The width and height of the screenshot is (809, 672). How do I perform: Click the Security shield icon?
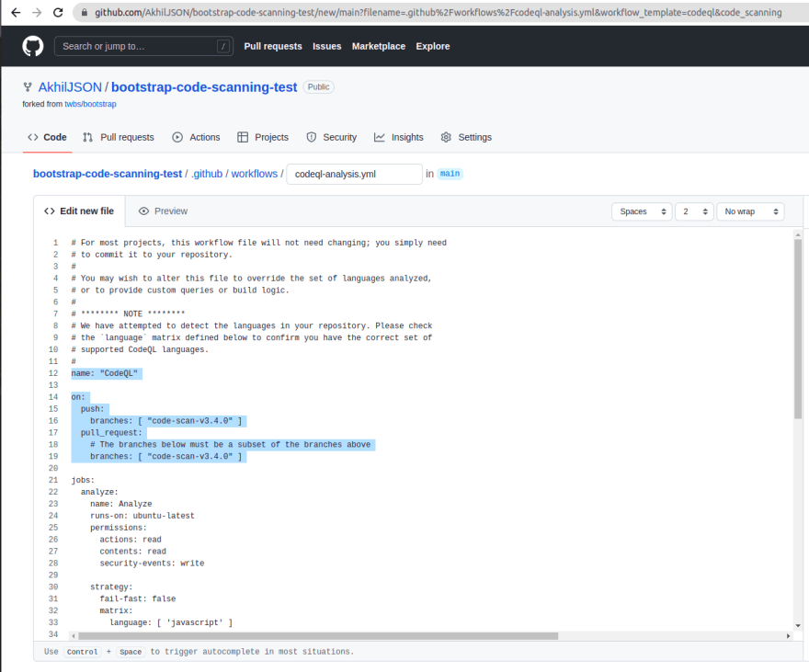tap(311, 137)
